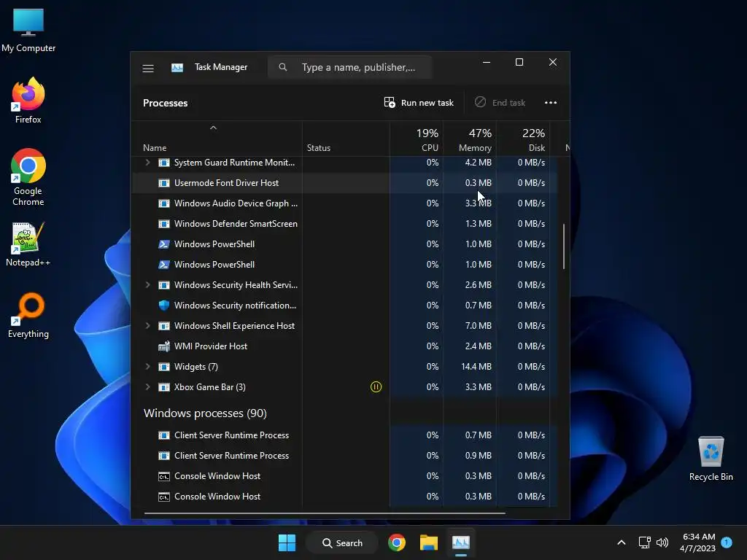This screenshot has height=560, width=747.
Task: Expand the Xbox Game Bar (3) group
Action: click(147, 387)
